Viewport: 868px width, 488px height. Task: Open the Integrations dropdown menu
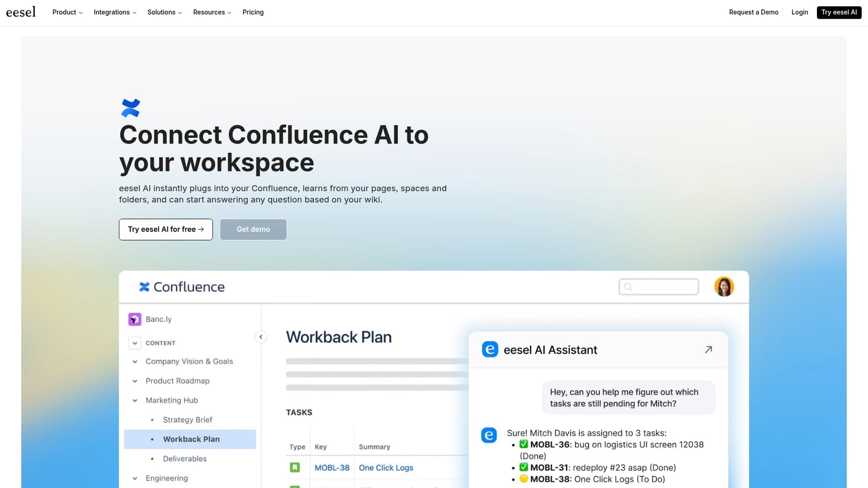click(x=115, y=12)
